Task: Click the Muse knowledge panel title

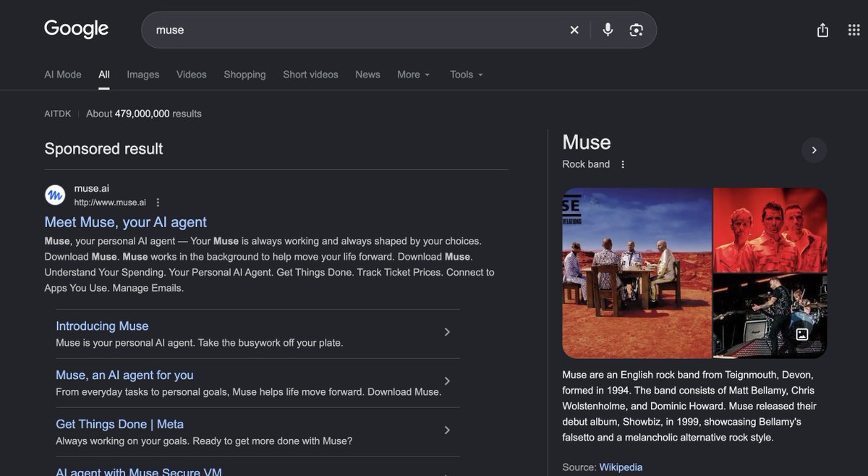Action: click(587, 143)
